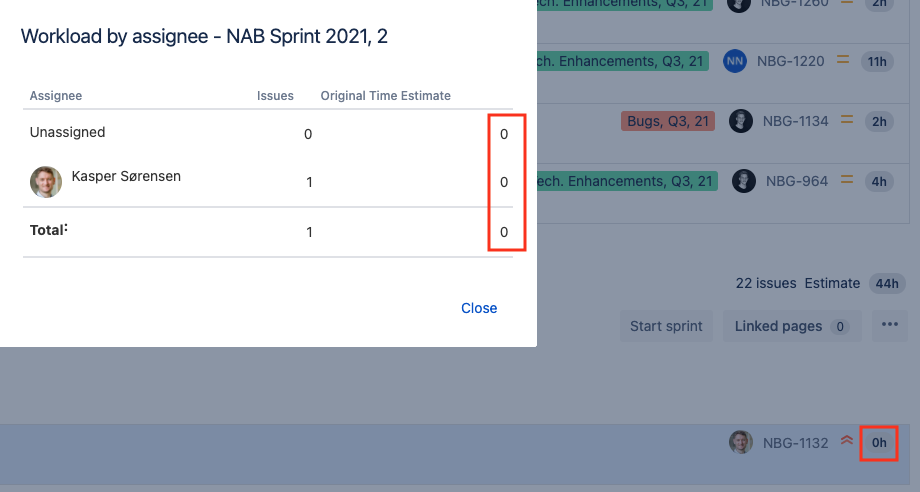Image resolution: width=920 pixels, height=492 pixels.
Task: Click the medium priority icon for NBG-1134
Action: (x=846, y=120)
